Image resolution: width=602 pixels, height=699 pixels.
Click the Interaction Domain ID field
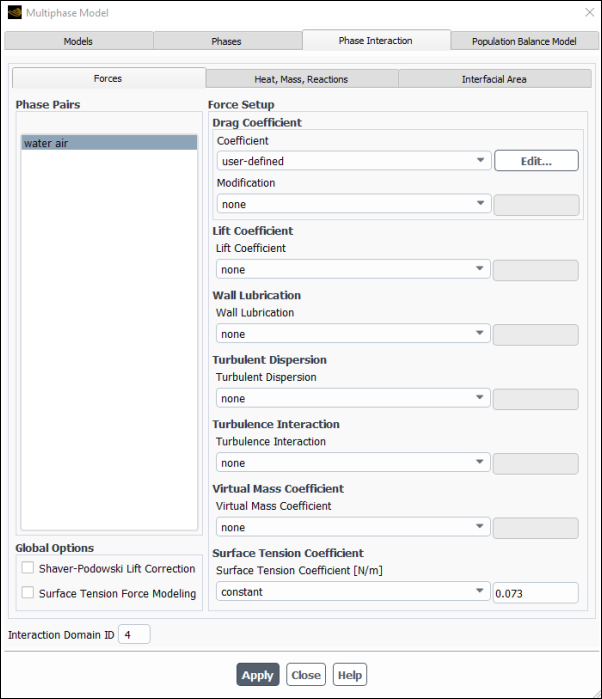point(134,634)
